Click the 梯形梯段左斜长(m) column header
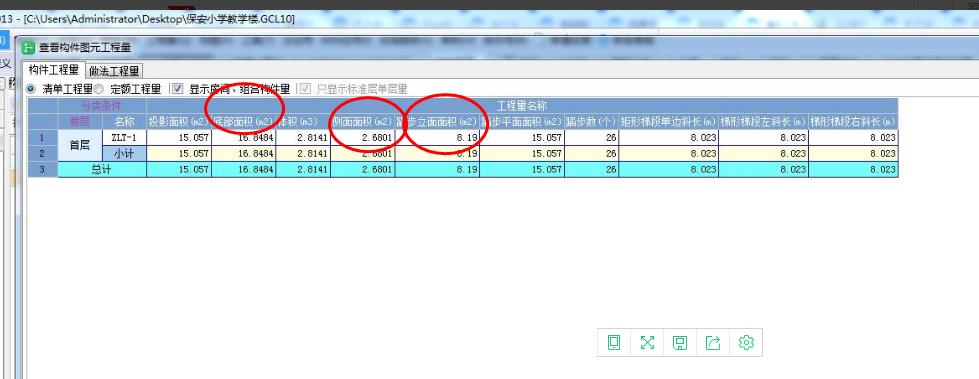This screenshot has height=379, width=979. click(764, 121)
